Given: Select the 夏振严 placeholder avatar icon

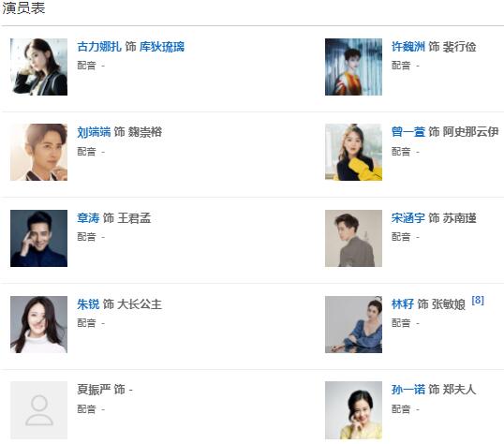Looking at the screenshot, I should 39,410.
